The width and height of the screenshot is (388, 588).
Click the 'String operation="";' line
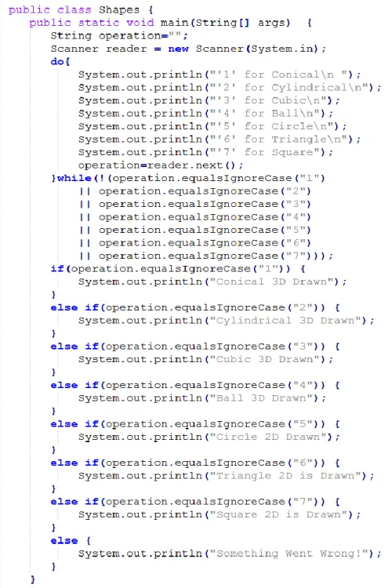click(x=119, y=36)
